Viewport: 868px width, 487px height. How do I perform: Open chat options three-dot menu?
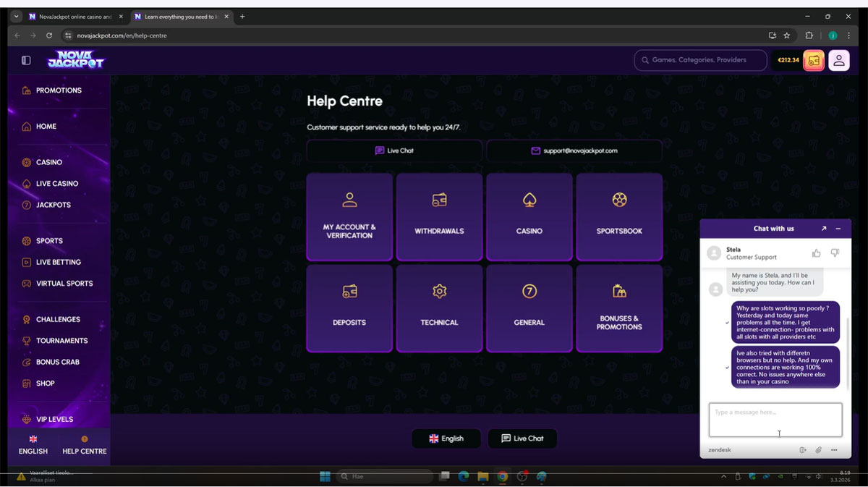click(x=834, y=450)
